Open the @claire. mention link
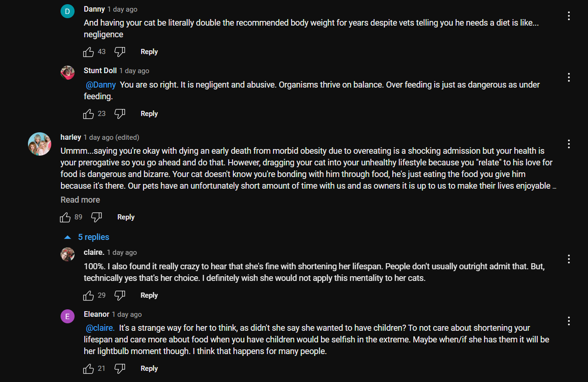The width and height of the screenshot is (588, 382). (x=100, y=328)
